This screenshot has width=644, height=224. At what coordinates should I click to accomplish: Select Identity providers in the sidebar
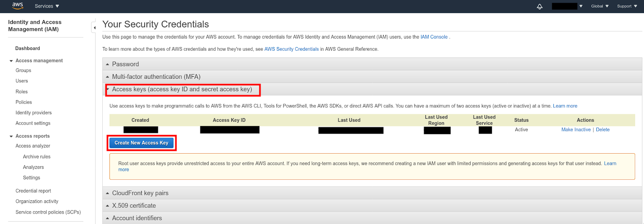34,113
